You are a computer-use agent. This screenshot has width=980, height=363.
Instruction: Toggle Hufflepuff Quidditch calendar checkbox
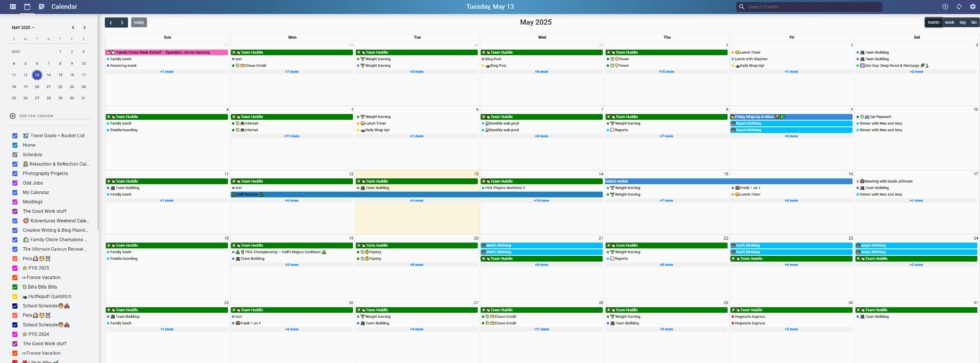15,296
